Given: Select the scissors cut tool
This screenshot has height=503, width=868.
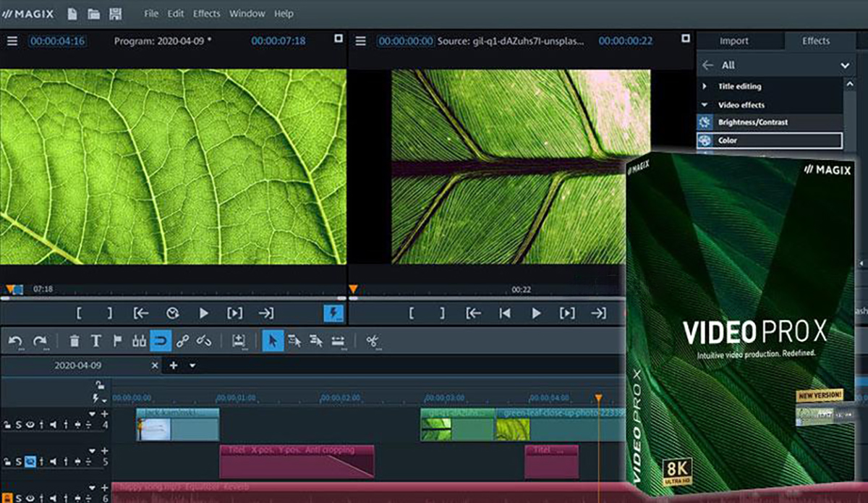Looking at the screenshot, I should (x=373, y=341).
